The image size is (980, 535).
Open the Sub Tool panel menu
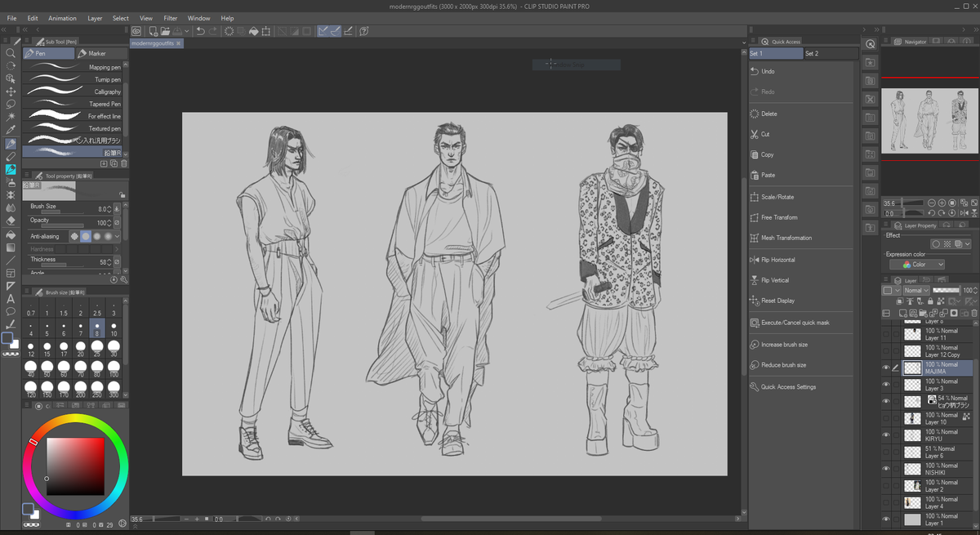[x=28, y=41]
